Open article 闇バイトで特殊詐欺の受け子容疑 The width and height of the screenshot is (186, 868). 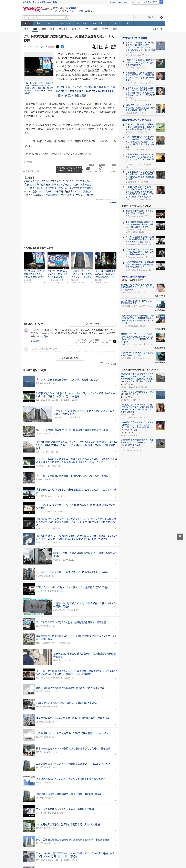[x=72, y=430]
